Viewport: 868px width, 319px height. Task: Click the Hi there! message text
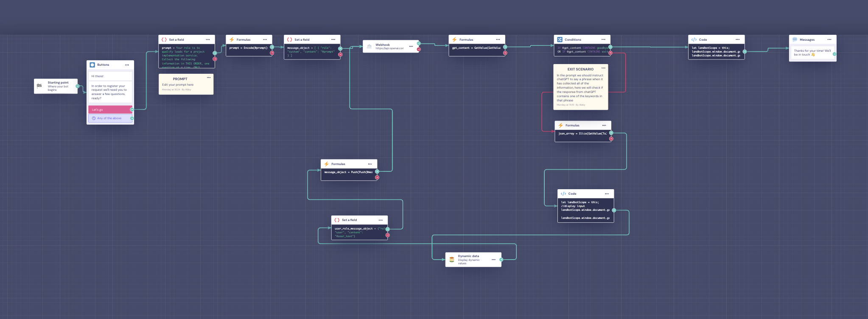[x=98, y=76]
